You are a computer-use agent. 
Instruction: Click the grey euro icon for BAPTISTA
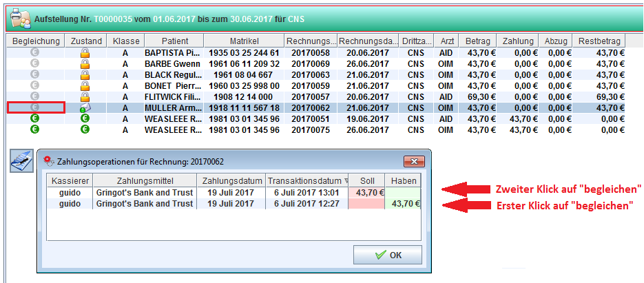tap(35, 52)
